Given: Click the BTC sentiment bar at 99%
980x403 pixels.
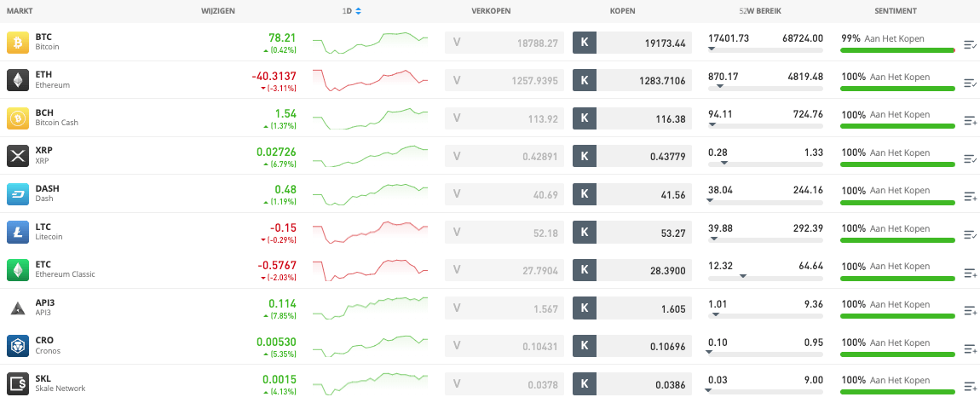Looking at the screenshot, I should click(898, 50).
